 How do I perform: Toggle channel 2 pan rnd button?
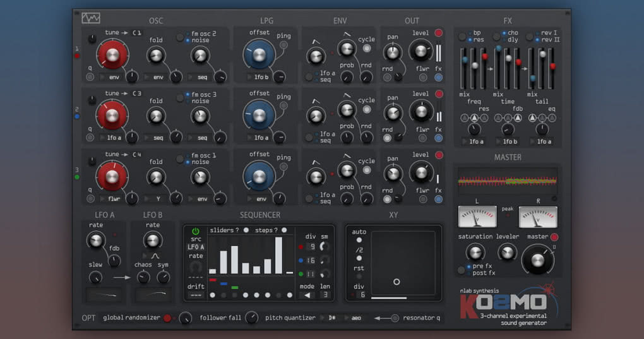tap(387, 138)
